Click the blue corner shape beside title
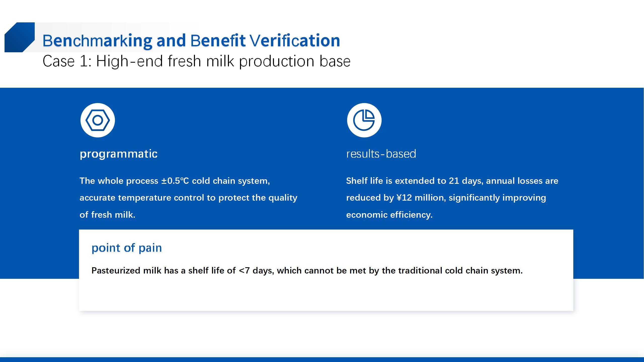The height and width of the screenshot is (362, 644). (x=20, y=37)
